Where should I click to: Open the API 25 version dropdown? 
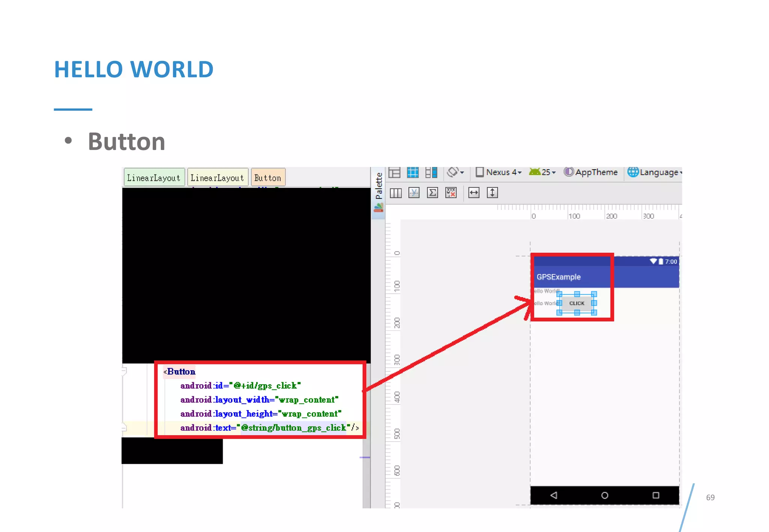pos(542,172)
